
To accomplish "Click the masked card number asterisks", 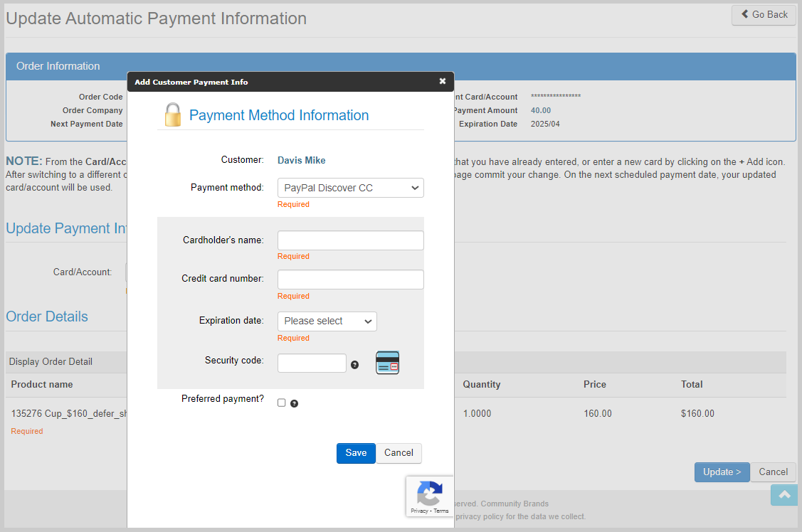I will (556, 96).
